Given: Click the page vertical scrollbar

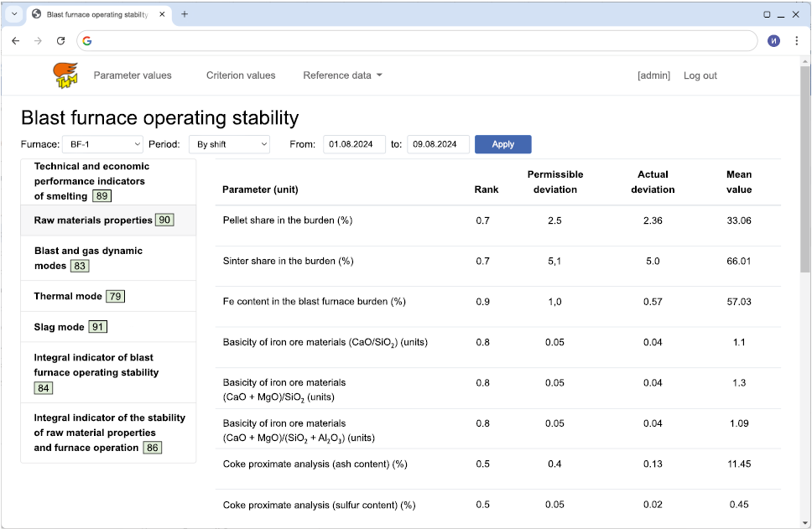Looking at the screenshot, I should (x=805, y=168).
